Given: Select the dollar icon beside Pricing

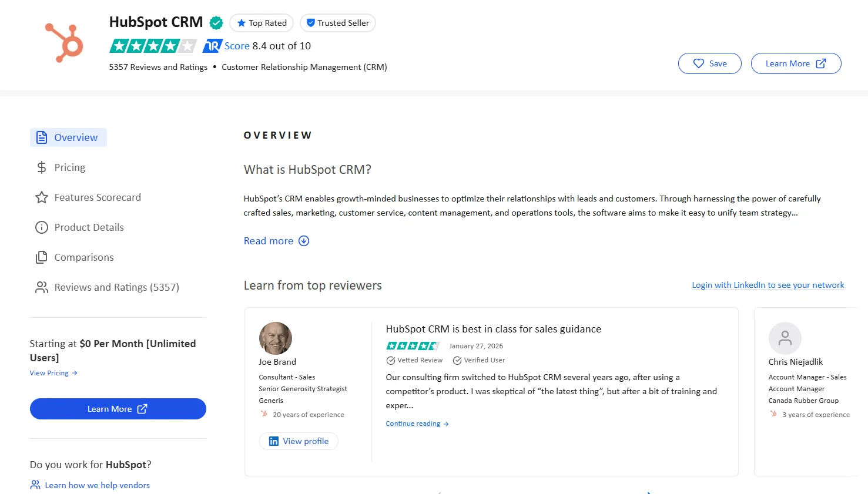Looking at the screenshot, I should coord(41,167).
